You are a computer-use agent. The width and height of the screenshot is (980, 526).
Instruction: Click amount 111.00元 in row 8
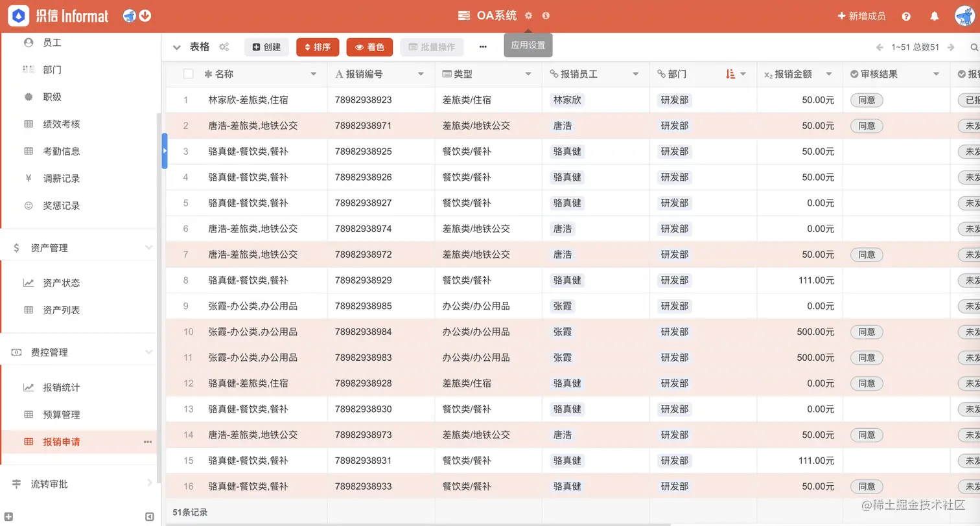(816, 280)
